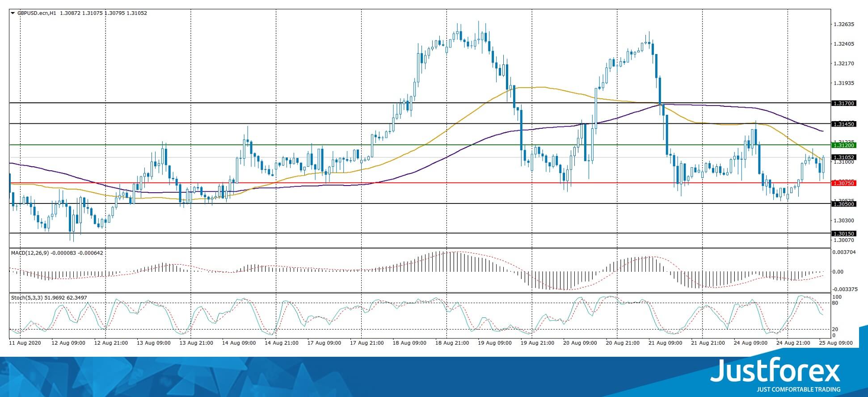Click the 19 Aug 21:00 time label
868x397 pixels.
[x=538, y=343]
